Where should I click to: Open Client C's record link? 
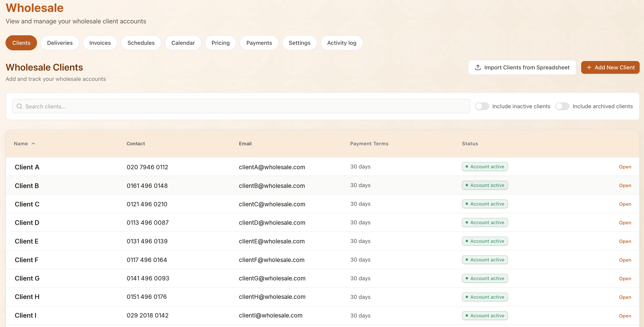[x=625, y=204]
